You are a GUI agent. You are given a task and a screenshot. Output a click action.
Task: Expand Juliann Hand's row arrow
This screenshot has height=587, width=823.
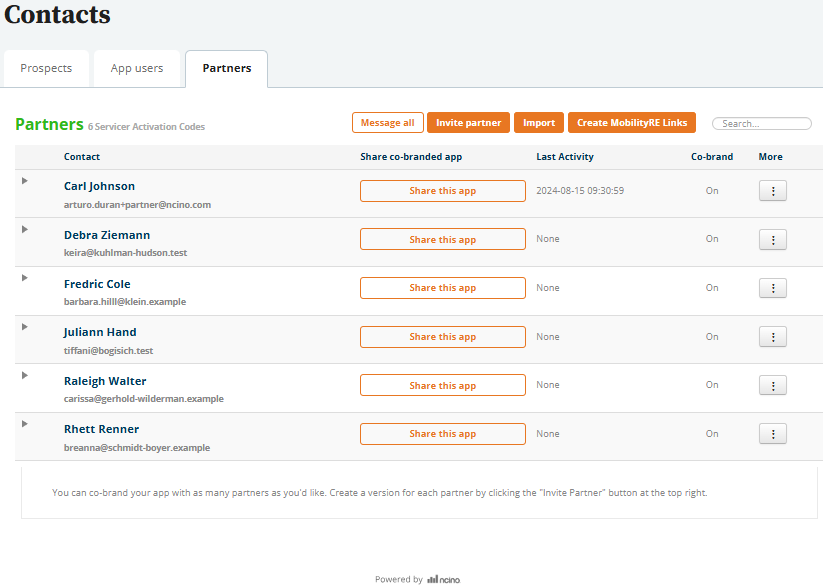[25, 326]
